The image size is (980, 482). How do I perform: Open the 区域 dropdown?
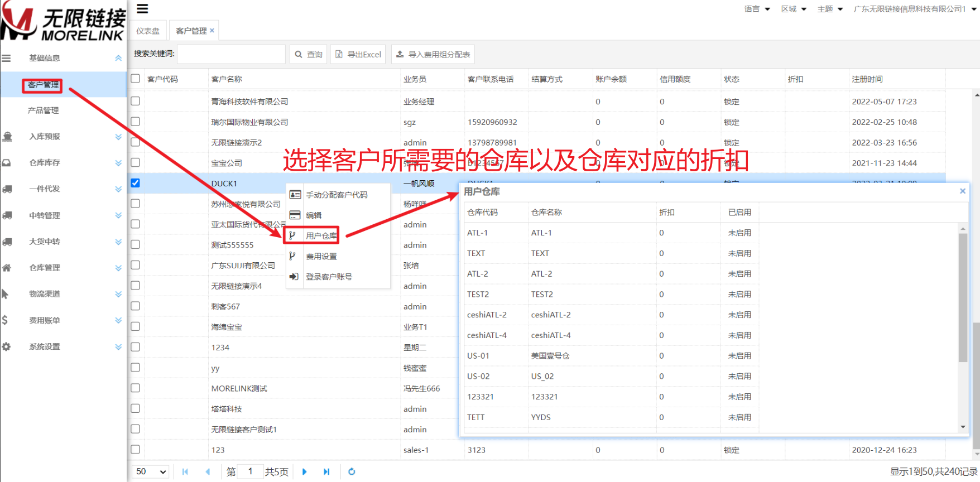[x=794, y=9]
